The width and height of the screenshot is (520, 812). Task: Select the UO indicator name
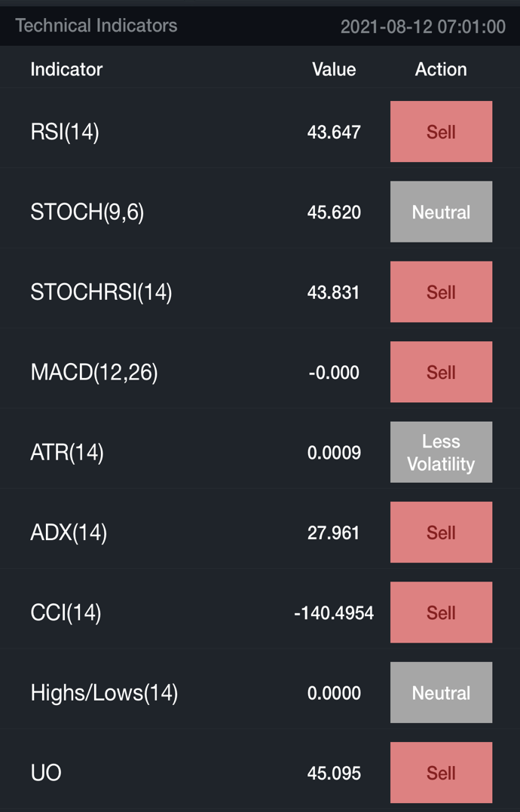(x=46, y=773)
